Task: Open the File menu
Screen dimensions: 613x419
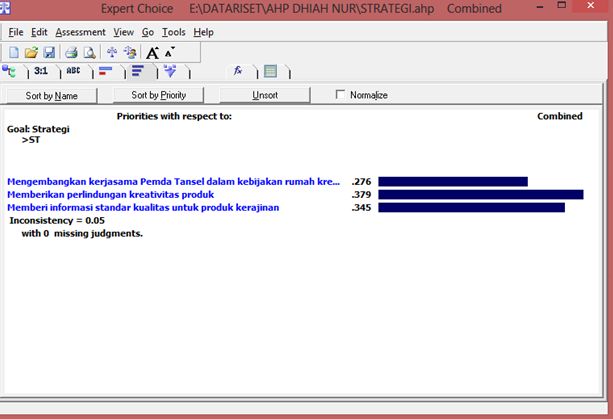Action: pos(16,32)
